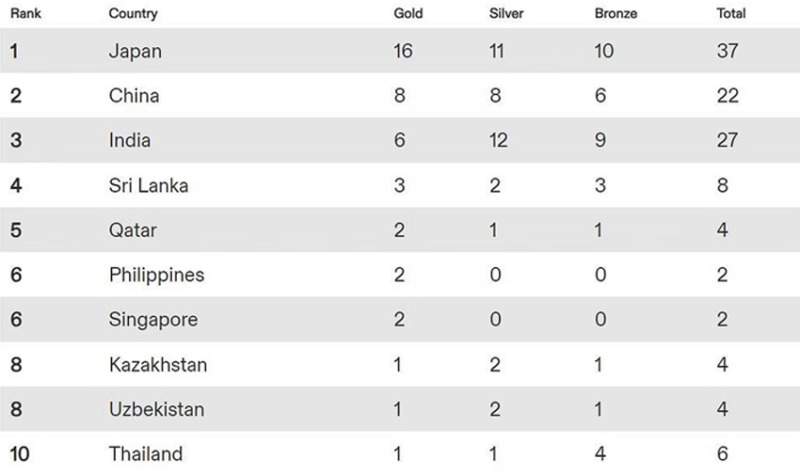Viewport: 800px width, 474px height.
Task: Click Japan's gold medal count 16
Action: click(403, 51)
